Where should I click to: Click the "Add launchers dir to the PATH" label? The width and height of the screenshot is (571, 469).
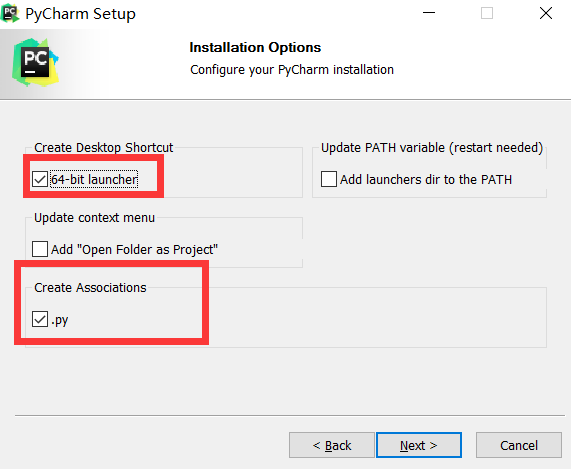click(x=426, y=180)
